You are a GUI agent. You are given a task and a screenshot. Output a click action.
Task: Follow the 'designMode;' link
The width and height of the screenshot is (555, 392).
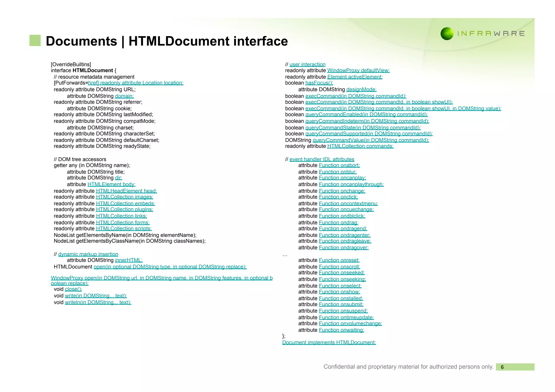(361, 89)
